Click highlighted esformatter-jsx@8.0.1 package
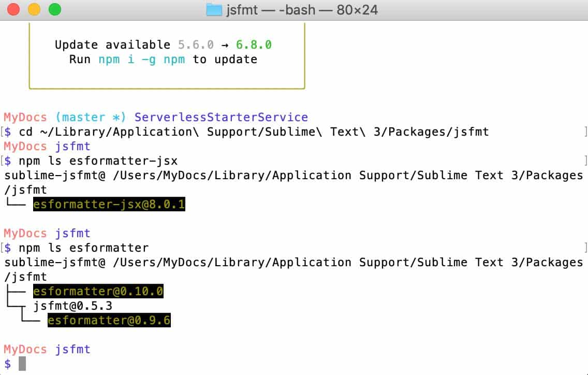This screenshot has width=588, height=375. tap(109, 205)
